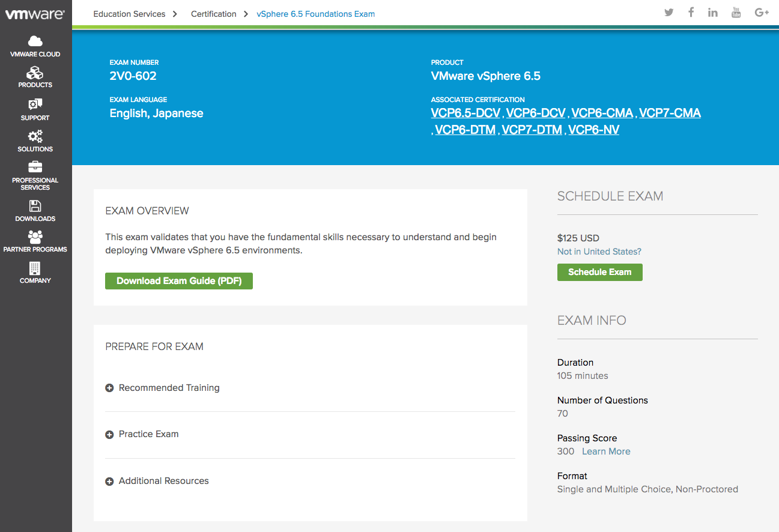Click the Schedule Exam button
Image resolution: width=779 pixels, height=532 pixels.
tap(600, 272)
